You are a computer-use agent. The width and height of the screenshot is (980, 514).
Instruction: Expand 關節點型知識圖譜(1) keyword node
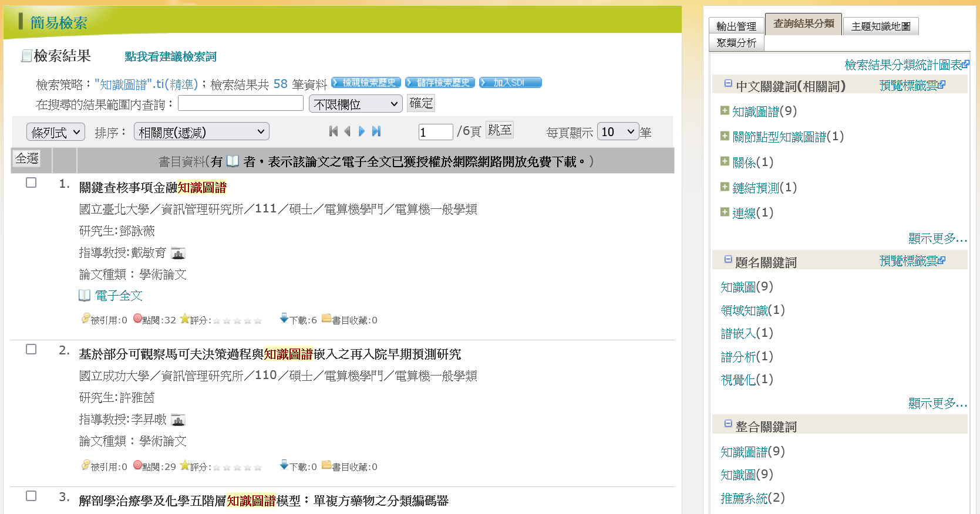725,136
